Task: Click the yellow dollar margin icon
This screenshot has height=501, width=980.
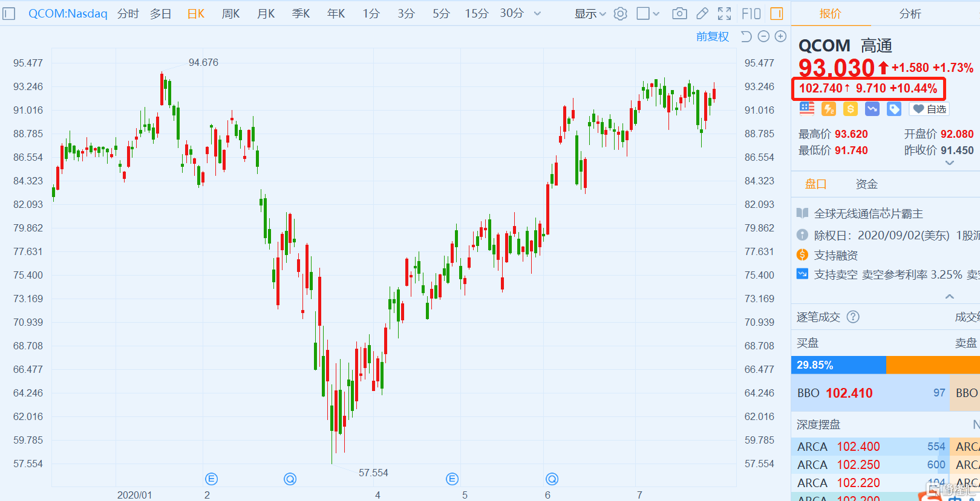Action: pos(851,109)
